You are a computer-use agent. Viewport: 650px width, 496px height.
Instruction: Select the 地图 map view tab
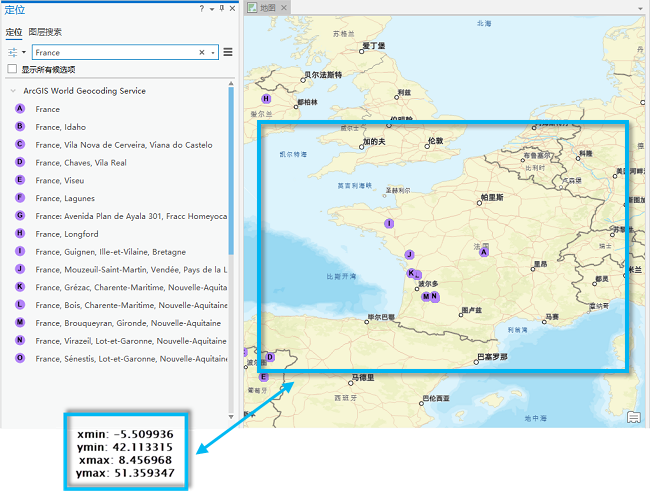tap(267, 8)
